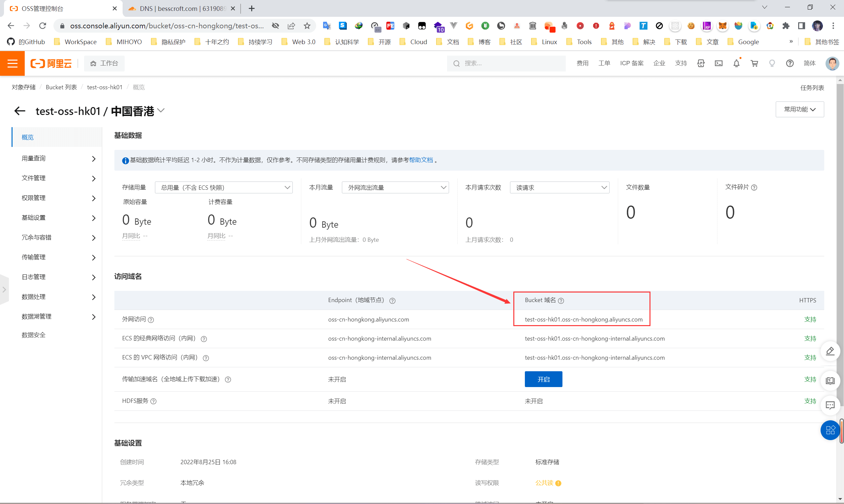Click the 公共读 permission text
The width and height of the screenshot is (844, 504).
point(544,483)
